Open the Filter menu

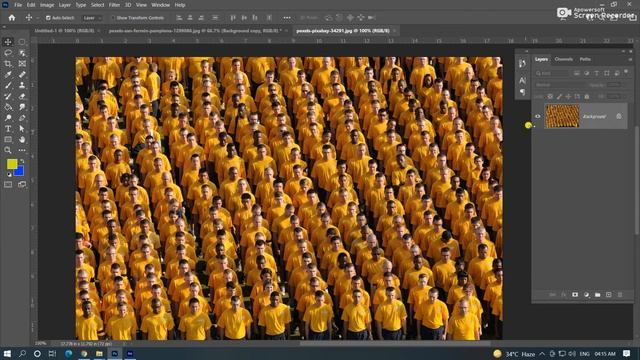click(x=114, y=5)
